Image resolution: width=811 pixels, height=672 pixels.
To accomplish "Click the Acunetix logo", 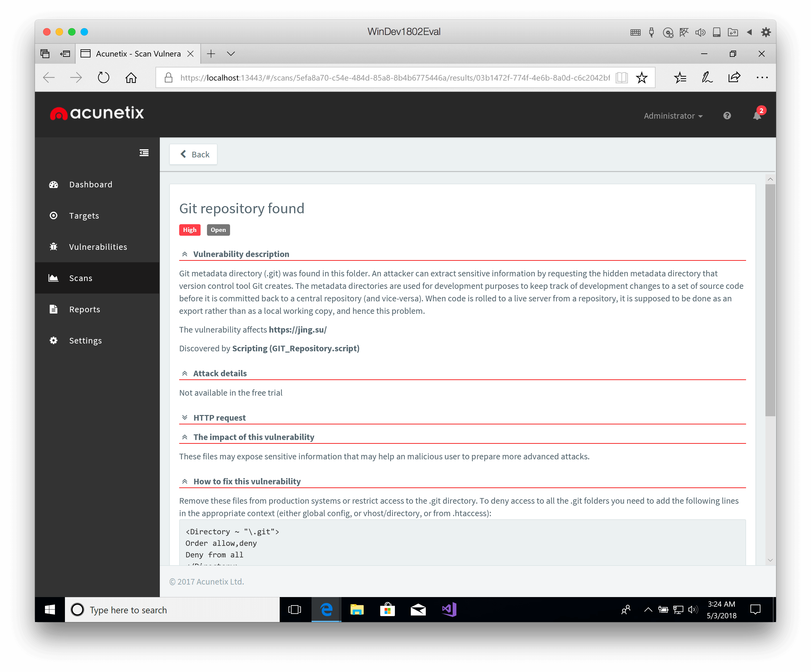I will 96,113.
